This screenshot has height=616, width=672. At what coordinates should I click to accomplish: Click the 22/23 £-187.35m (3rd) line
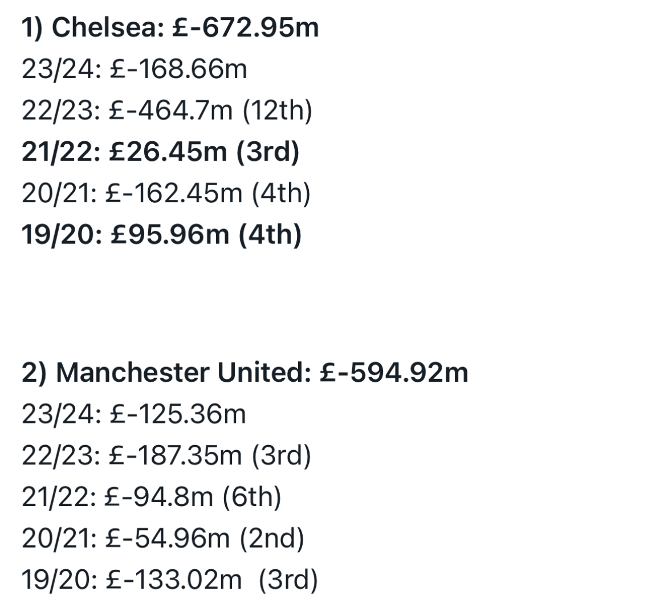(166, 455)
